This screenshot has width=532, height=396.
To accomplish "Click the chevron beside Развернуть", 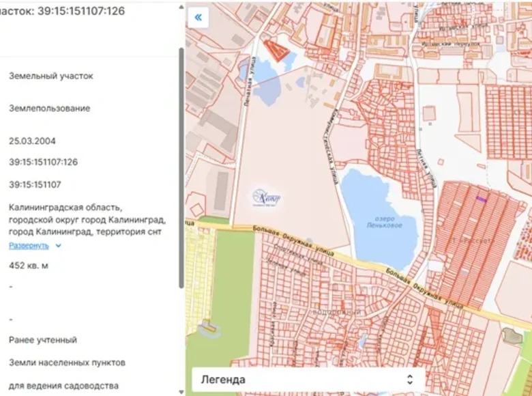I will tap(59, 245).
